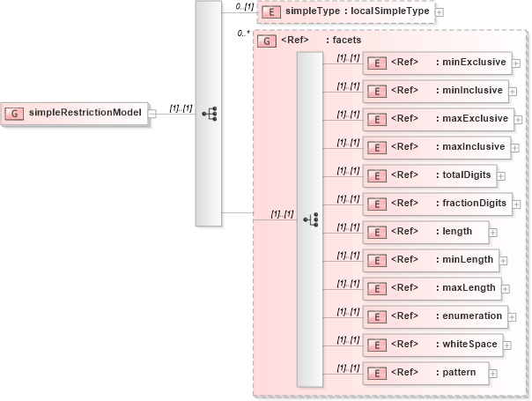Click the sequence compositor icon inside facets

click(x=309, y=219)
